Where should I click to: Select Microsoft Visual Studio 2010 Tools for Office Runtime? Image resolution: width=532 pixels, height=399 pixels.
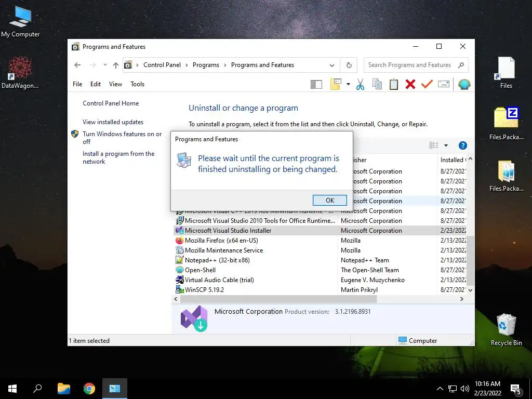click(x=256, y=220)
